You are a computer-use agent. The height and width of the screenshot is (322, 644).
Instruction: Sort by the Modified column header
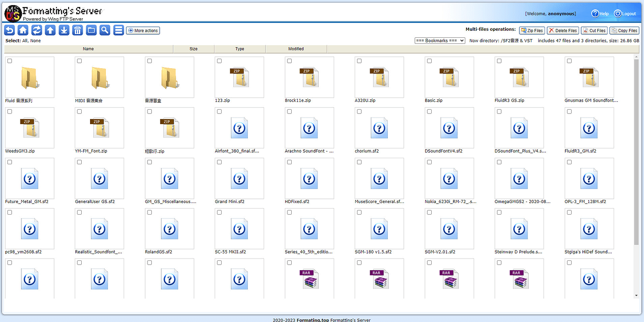pos(296,49)
